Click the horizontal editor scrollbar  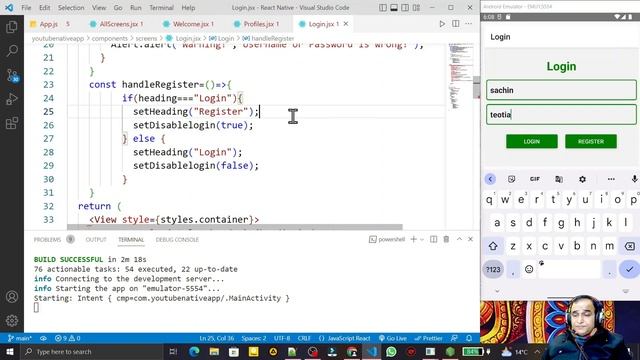coord(235,227)
